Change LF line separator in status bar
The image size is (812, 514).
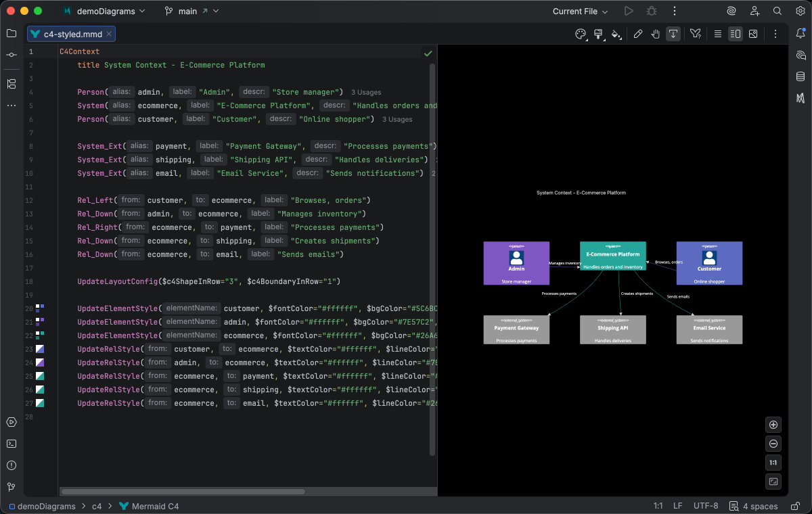(x=677, y=506)
